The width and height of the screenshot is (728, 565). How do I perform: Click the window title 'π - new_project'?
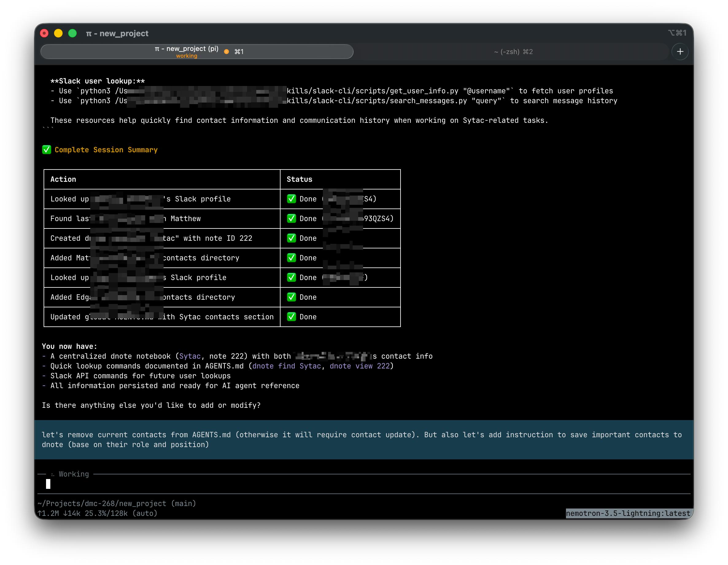click(x=117, y=33)
